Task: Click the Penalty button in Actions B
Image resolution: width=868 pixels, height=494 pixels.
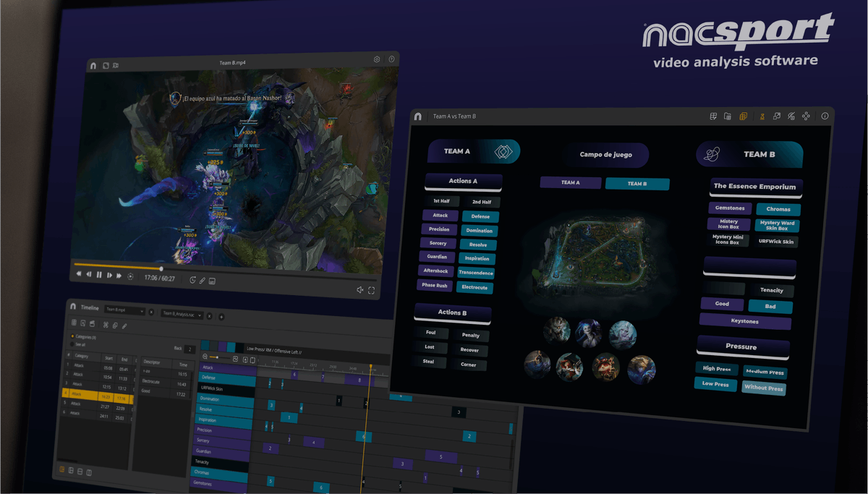Action: point(470,336)
